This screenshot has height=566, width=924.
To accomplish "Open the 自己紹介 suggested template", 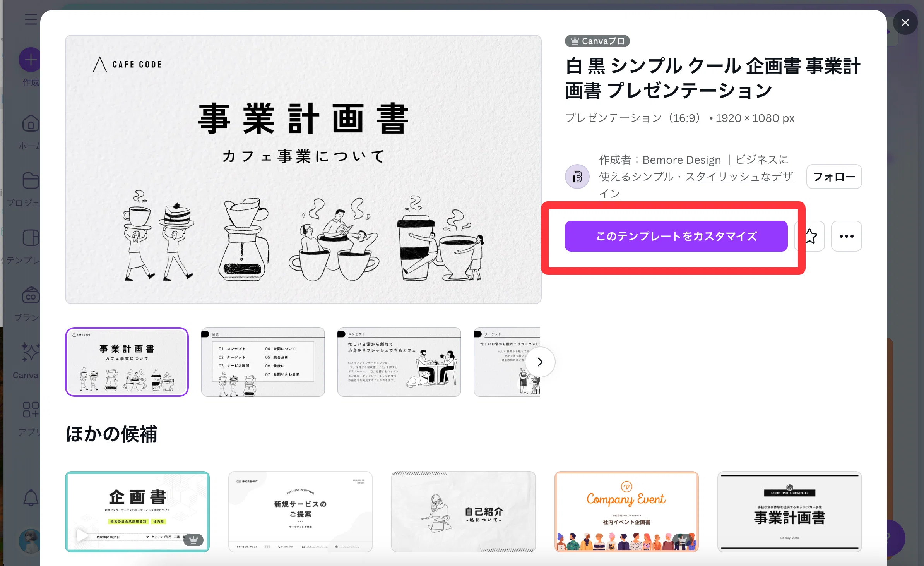I will (x=464, y=511).
